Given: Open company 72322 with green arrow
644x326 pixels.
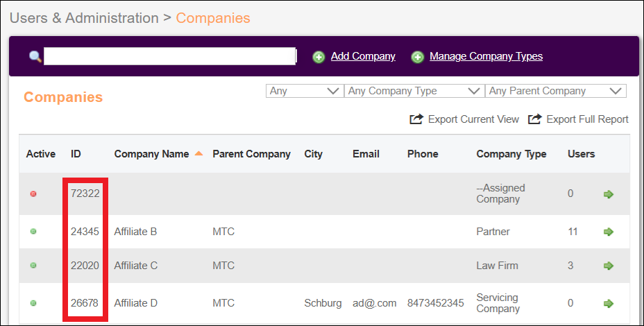Looking at the screenshot, I should click(x=609, y=194).
